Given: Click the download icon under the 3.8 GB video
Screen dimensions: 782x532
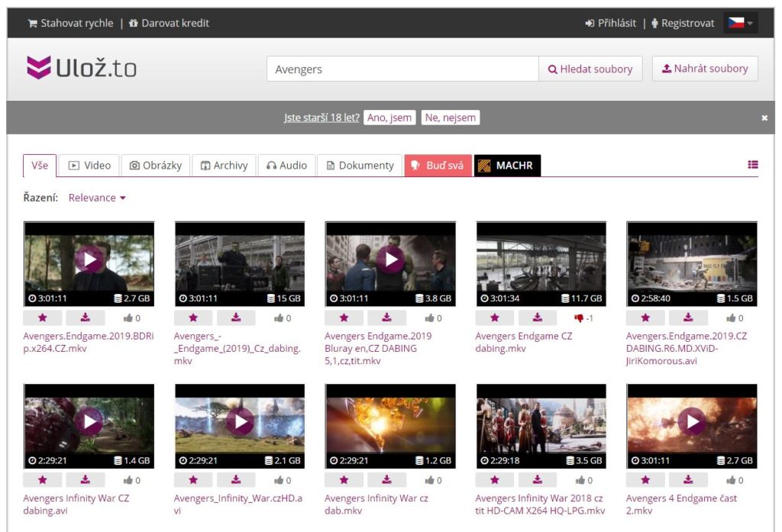Looking at the screenshot, I should 386,318.
